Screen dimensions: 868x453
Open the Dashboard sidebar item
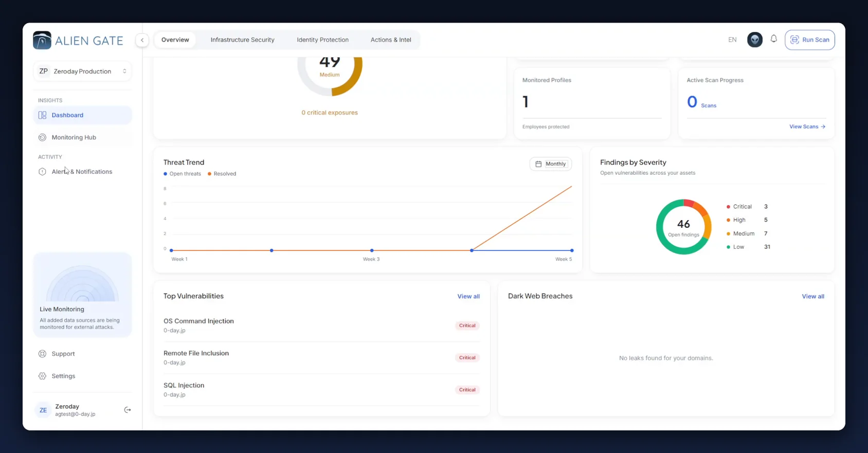(x=82, y=115)
